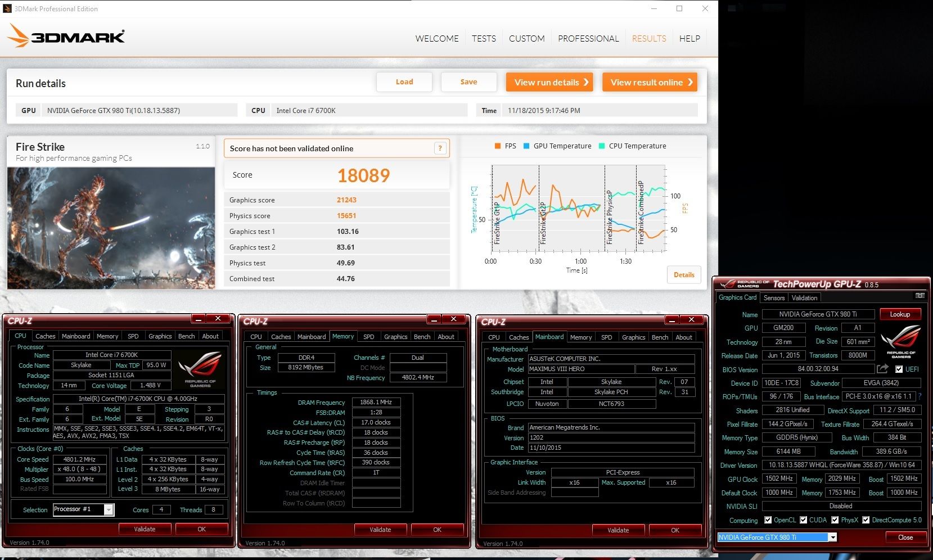This screenshot has height=560, width=933.
Task: Toggle the UEFI checkbox in GPU-Z
Action: pos(899,369)
